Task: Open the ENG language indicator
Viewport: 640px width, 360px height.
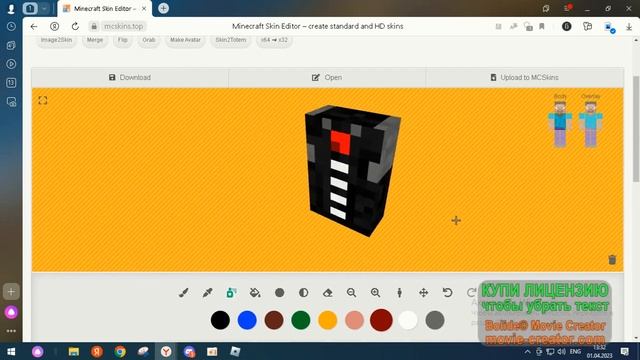Action: pyautogui.click(x=575, y=351)
